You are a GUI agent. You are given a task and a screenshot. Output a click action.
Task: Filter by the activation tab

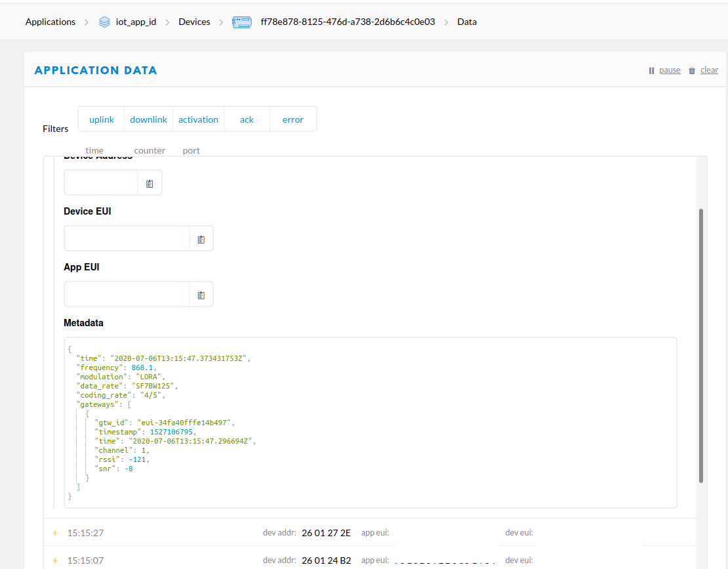(x=198, y=119)
